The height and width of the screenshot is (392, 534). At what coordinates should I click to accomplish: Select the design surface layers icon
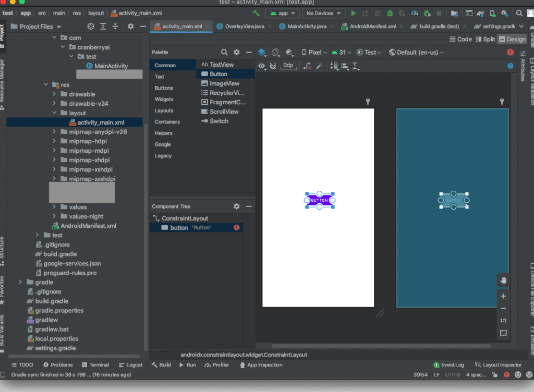coord(262,53)
